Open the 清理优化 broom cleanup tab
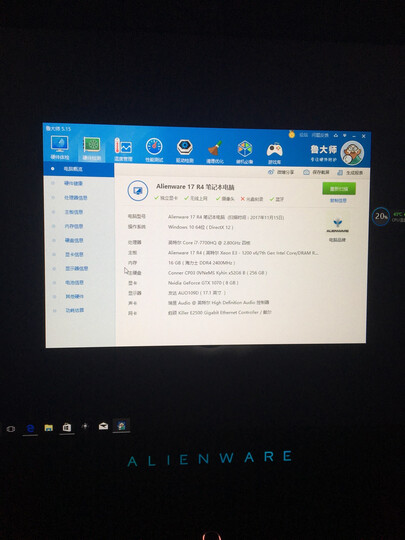The height and width of the screenshot is (540, 405). point(215,152)
